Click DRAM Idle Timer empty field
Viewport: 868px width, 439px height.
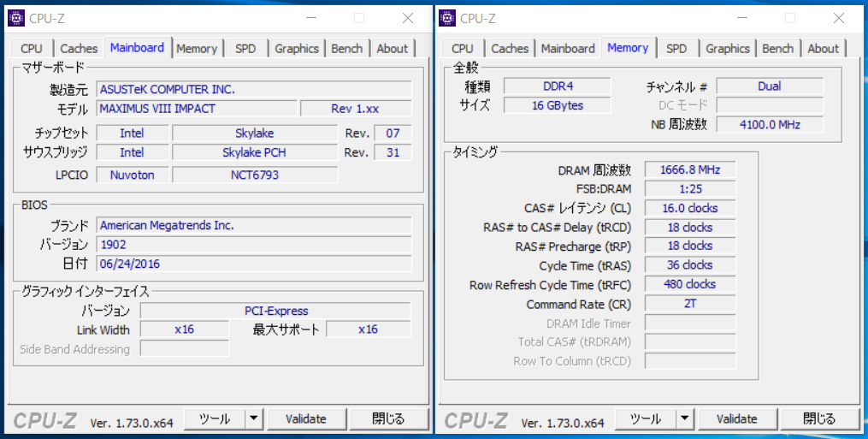690,323
